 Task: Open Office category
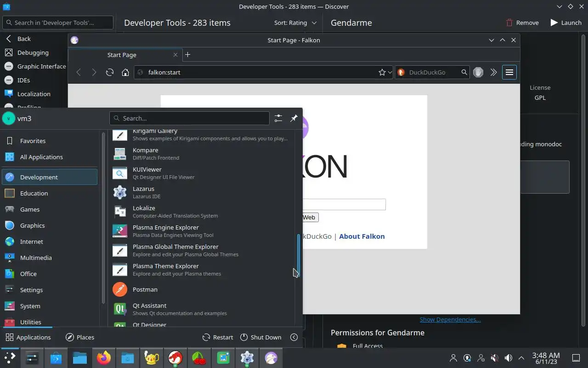click(x=50, y=274)
